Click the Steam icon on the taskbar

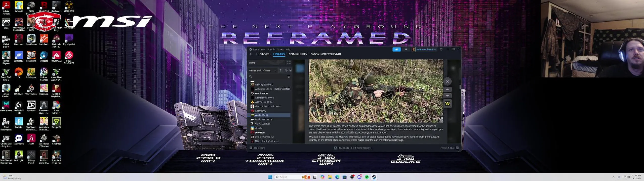374,177
